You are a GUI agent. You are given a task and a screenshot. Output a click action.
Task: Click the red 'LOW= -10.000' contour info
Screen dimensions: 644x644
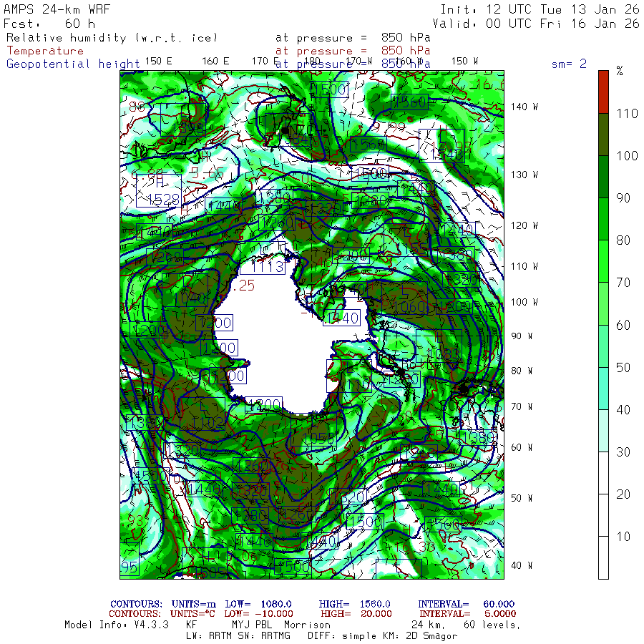(x=258, y=614)
